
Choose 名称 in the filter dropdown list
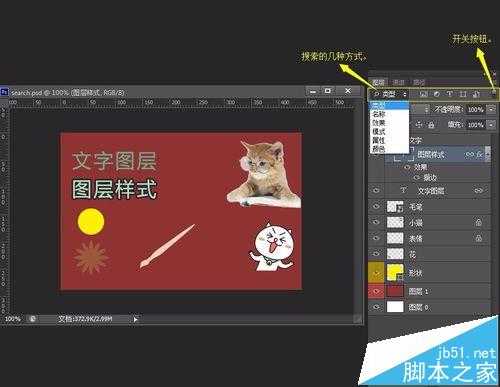[389, 114]
